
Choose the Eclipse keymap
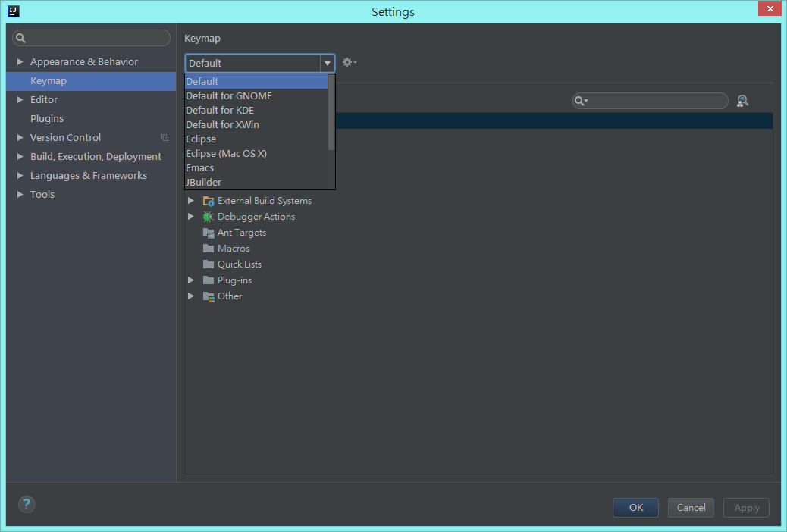256,139
